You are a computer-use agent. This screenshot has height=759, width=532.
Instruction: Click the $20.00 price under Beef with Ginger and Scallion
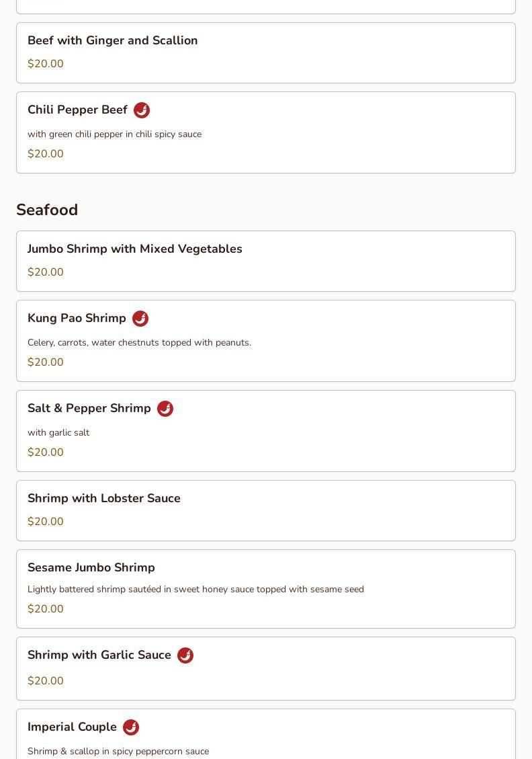click(46, 63)
